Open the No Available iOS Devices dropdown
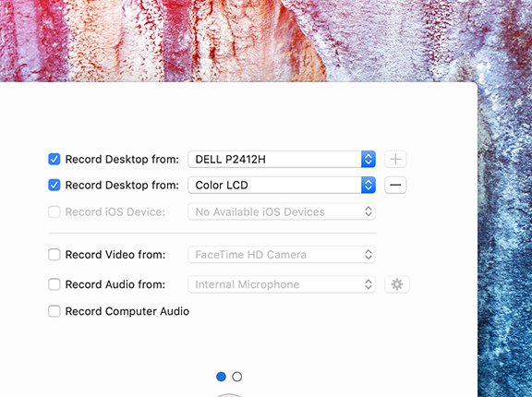Viewport: 532px width, 397px height. [x=282, y=211]
